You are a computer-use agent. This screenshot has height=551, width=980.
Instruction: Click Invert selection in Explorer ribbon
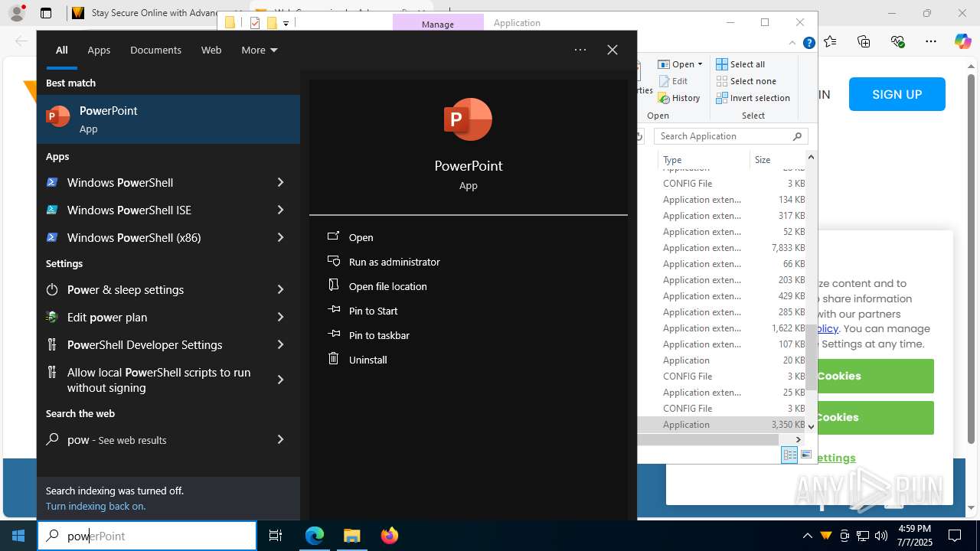click(x=753, y=98)
